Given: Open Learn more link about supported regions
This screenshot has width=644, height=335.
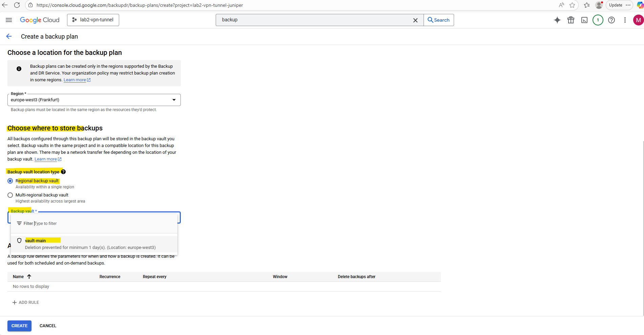Looking at the screenshot, I should click(x=77, y=80).
